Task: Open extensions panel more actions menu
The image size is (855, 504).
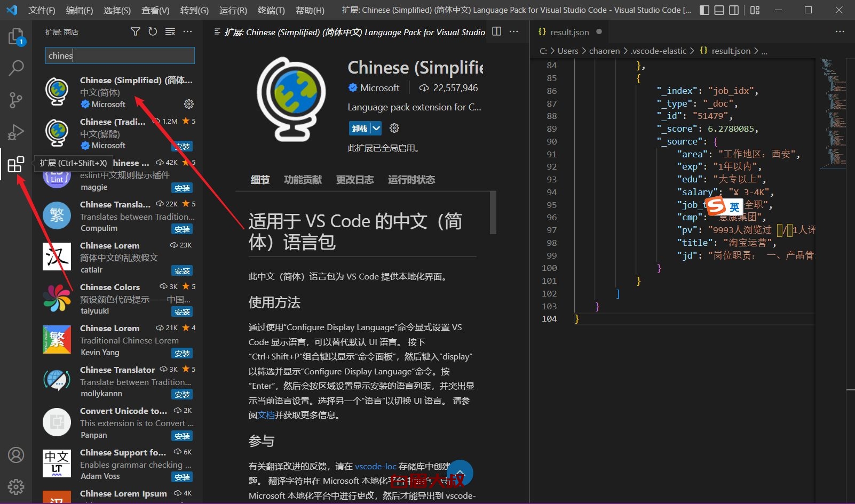Action: (187, 32)
